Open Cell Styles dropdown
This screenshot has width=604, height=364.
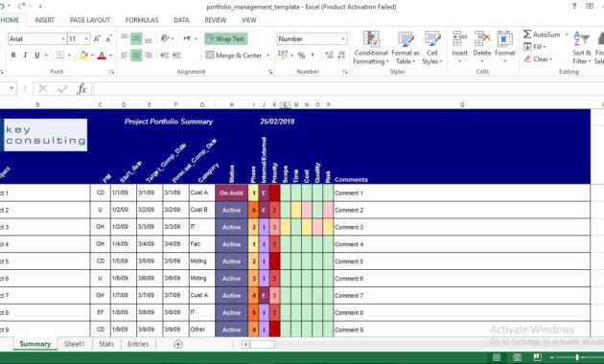(x=431, y=48)
